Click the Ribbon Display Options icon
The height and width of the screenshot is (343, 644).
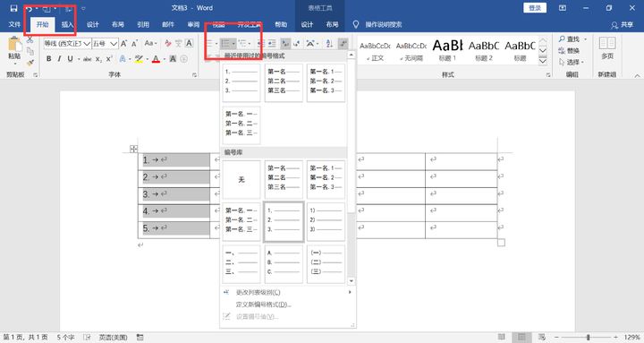click(x=563, y=8)
